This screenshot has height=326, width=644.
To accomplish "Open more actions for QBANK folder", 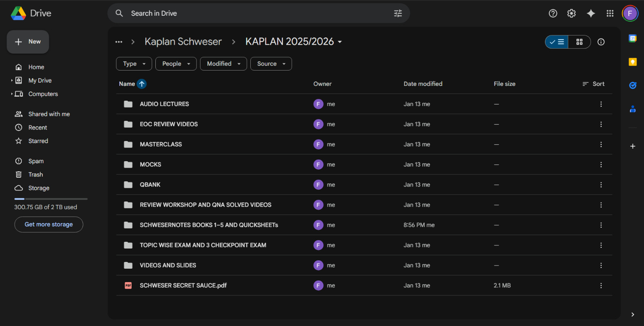I will click(x=601, y=185).
